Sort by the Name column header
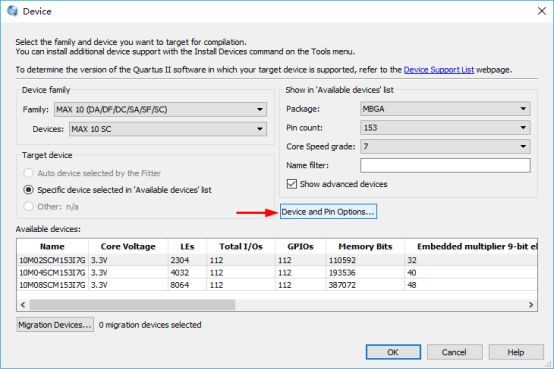 pyautogui.click(x=52, y=246)
